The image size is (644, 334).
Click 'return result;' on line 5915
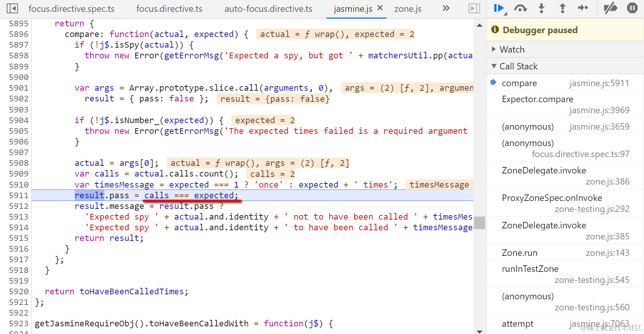[x=109, y=238]
